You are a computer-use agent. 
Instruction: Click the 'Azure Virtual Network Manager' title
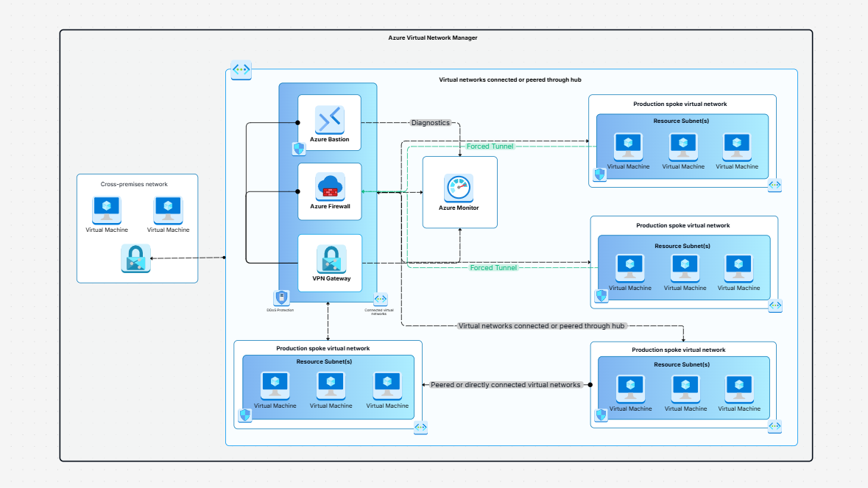pyautogui.click(x=433, y=38)
